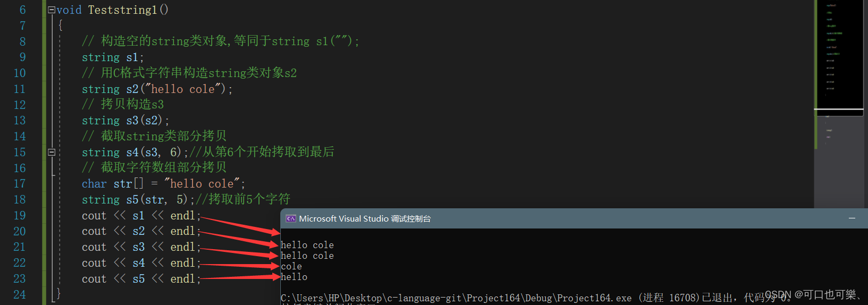The width and height of the screenshot is (868, 305).
Task: Click the char str[] declaration line
Action: click(163, 183)
